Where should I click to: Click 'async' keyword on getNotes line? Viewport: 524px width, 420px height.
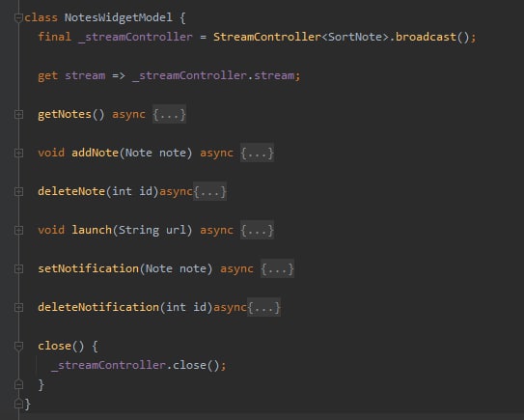point(128,115)
